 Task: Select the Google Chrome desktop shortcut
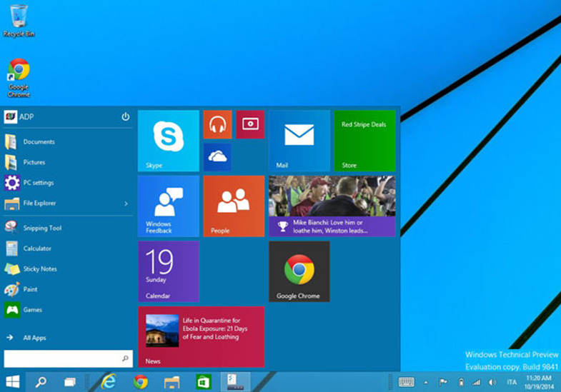[x=19, y=78]
